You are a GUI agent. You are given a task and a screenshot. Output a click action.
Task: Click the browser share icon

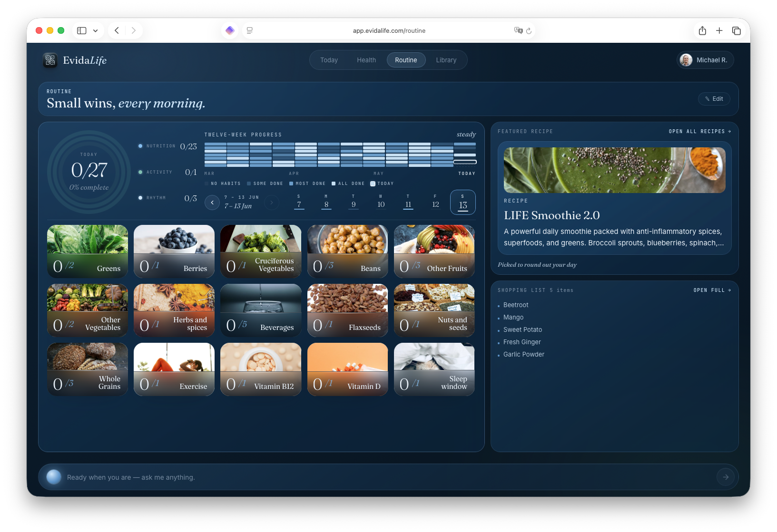(702, 30)
